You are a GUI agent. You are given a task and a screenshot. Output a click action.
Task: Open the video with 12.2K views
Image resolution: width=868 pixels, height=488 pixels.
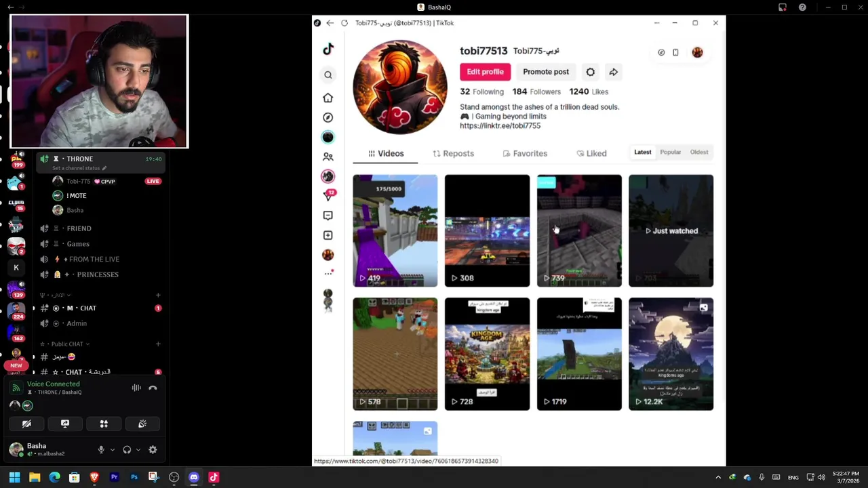coord(671,354)
